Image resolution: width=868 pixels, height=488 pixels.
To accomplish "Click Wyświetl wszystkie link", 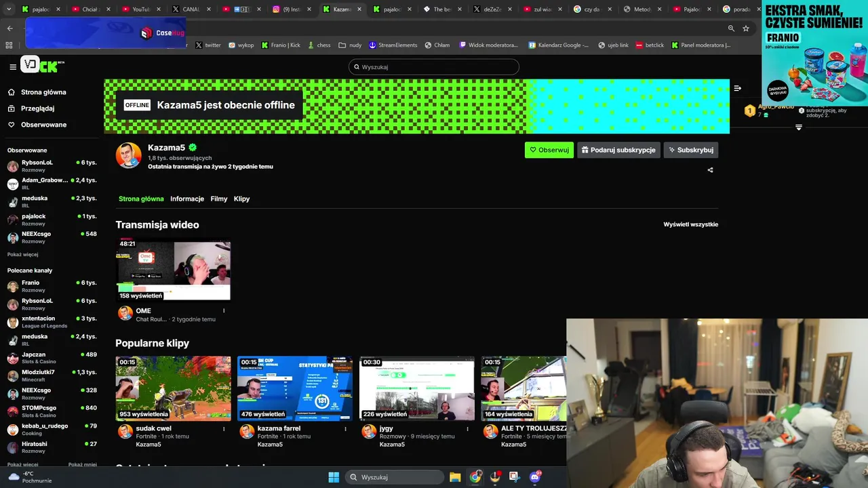I will point(690,224).
